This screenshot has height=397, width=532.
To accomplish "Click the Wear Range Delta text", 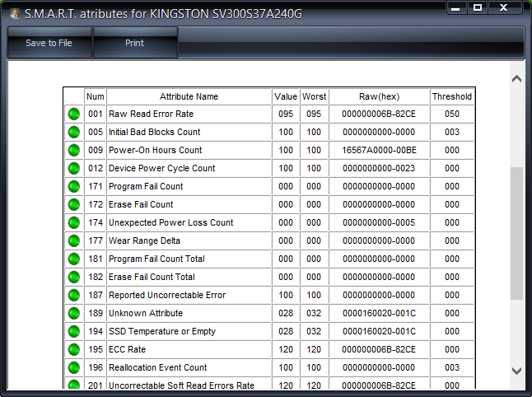I will point(144,241).
